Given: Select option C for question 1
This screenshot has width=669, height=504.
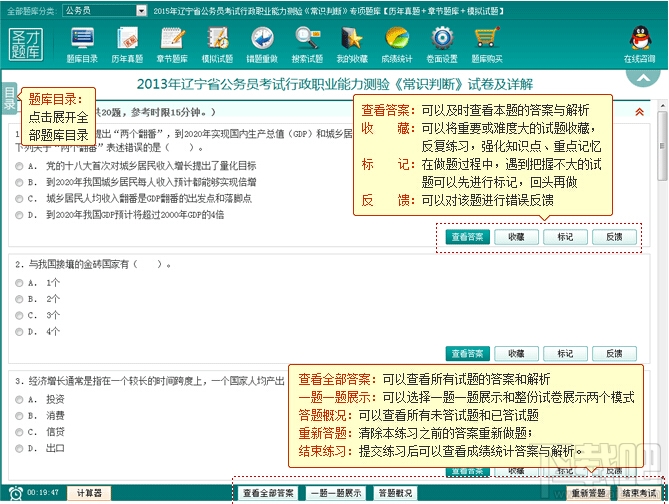Looking at the screenshot, I should point(19,199).
